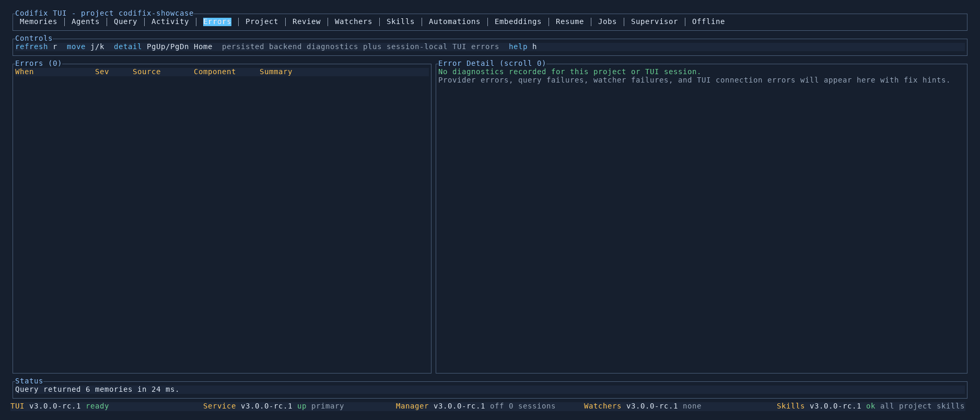The image size is (980, 420).
Task: Go to the Automations tab
Action: click(x=454, y=21)
